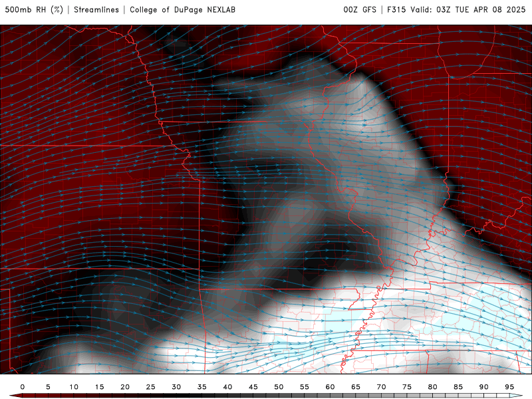Click the '95' value on the color scale
The width and height of the screenshot is (532, 399).
(x=509, y=387)
